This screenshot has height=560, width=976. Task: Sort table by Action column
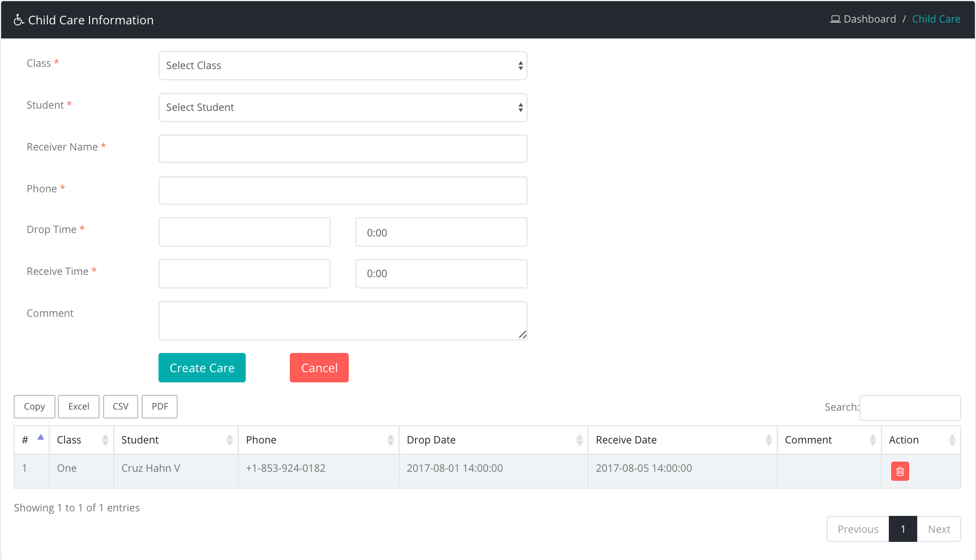point(921,440)
